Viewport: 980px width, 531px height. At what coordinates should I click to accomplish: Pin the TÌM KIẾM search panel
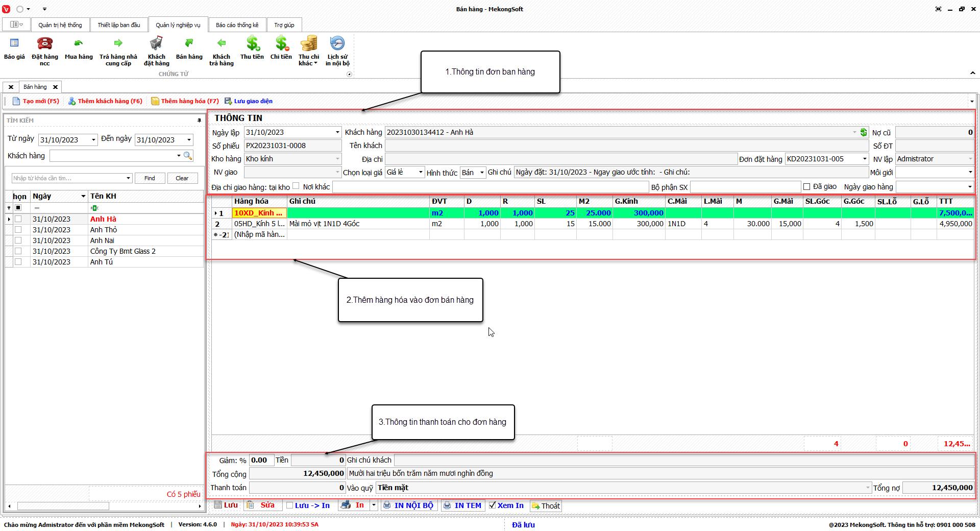coord(199,120)
